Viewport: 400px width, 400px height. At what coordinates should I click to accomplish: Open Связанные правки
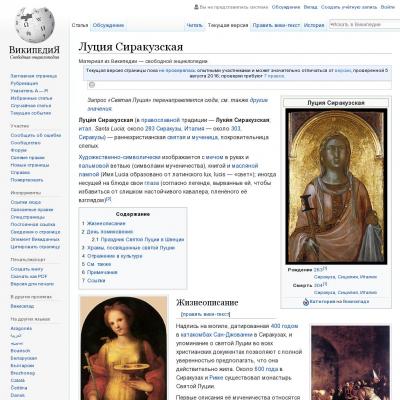[x=32, y=210]
